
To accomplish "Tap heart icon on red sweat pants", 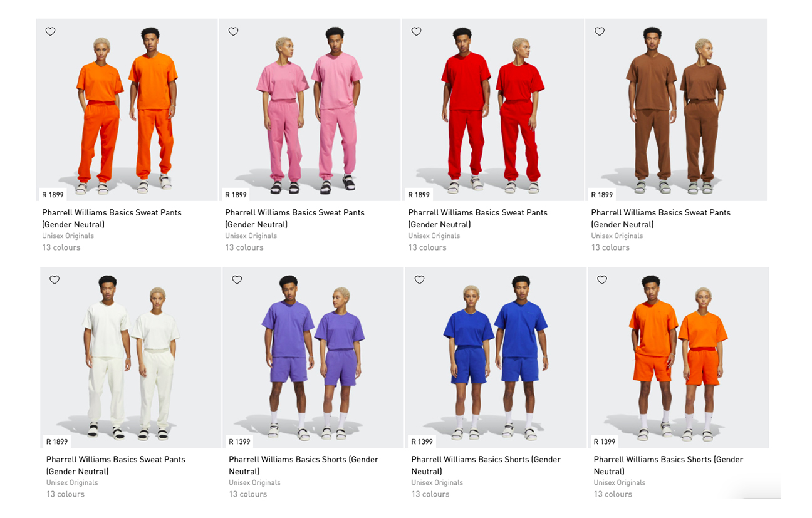I will 417,31.
